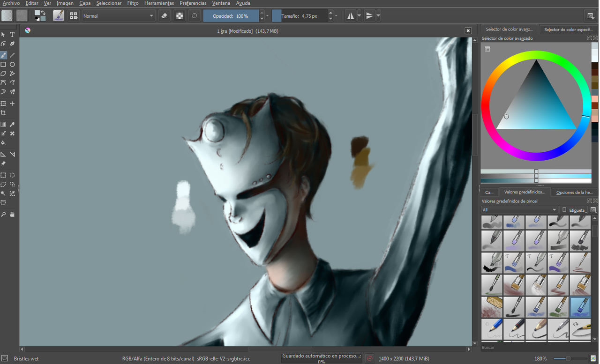Open the Filtro menu
The height and width of the screenshot is (364, 600).
click(133, 3)
